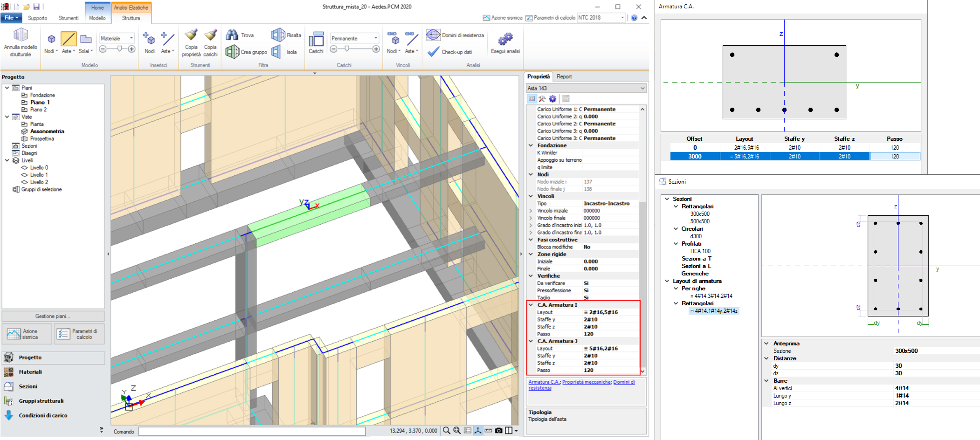Click the camera snapshot icon in status bar
This screenshot has height=440, width=980.
pos(498,431)
